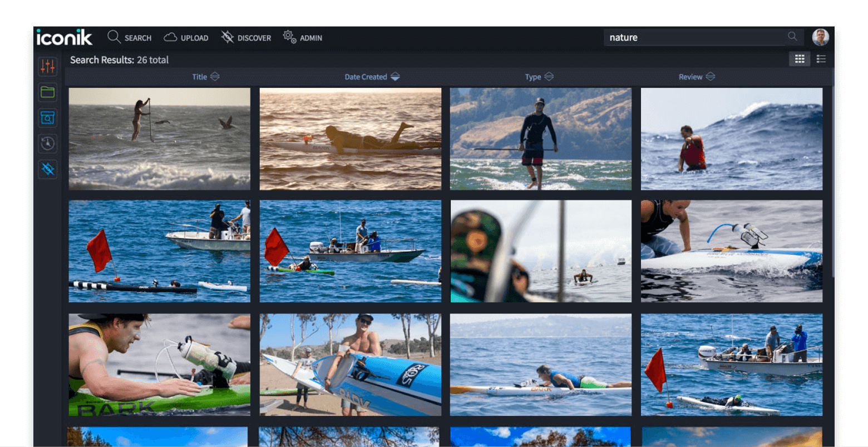
Task: Open the recent history clock icon
Action: (x=47, y=143)
